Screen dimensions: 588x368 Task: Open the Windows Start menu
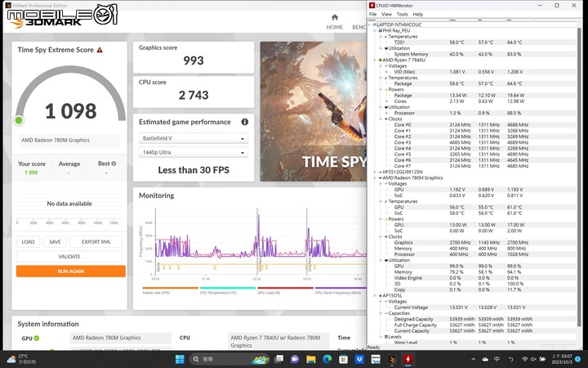180,359
